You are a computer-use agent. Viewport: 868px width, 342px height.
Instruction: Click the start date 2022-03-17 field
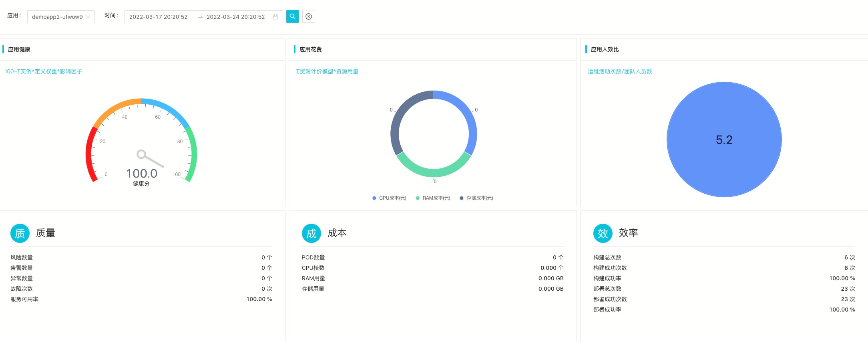(159, 17)
